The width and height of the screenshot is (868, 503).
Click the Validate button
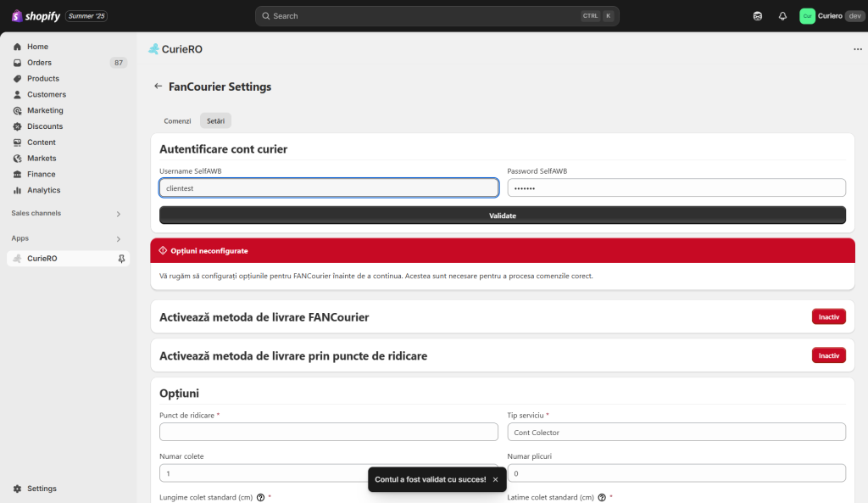point(503,215)
